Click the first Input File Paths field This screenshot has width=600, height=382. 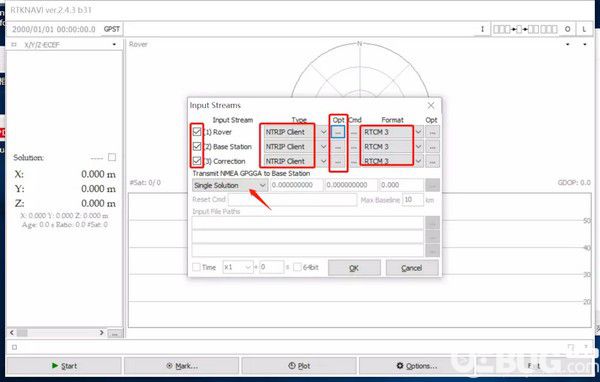(308, 223)
